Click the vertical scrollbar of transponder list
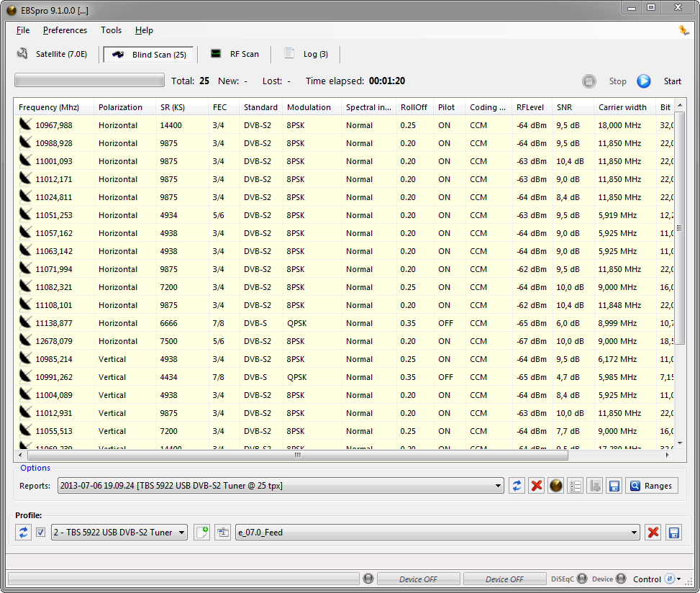This screenshot has width=700, height=593. pyautogui.click(x=679, y=227)
